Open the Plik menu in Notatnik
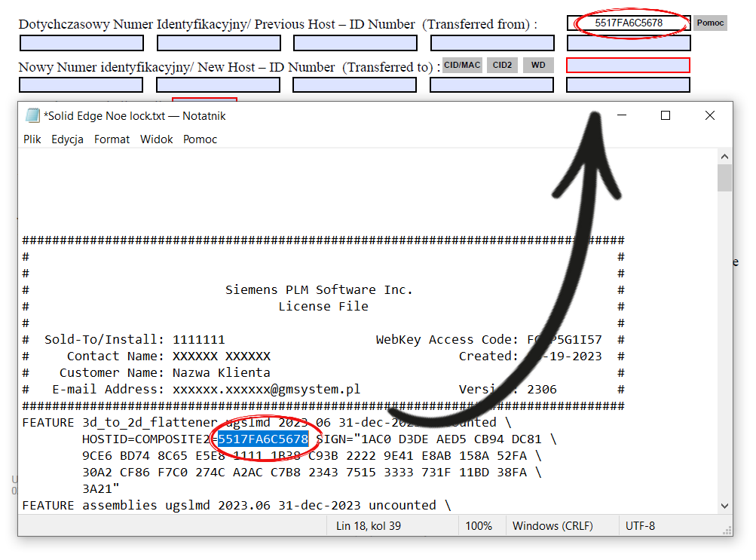Image resolution: width=756 pixels, height=560 pixels. click(x=32, y=139)
